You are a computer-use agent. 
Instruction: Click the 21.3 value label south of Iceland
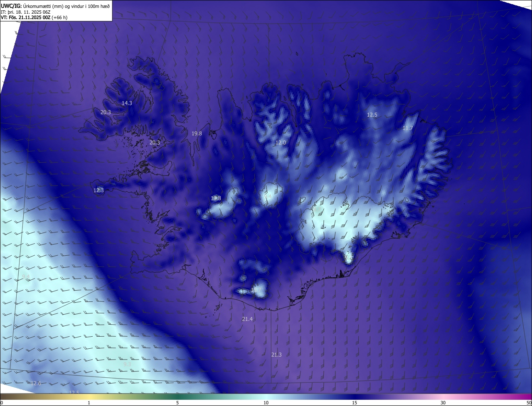point(276,355)
